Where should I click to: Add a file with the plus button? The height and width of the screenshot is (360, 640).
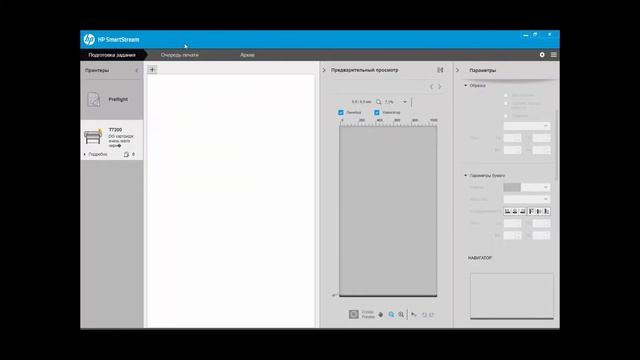coord(152,70)
